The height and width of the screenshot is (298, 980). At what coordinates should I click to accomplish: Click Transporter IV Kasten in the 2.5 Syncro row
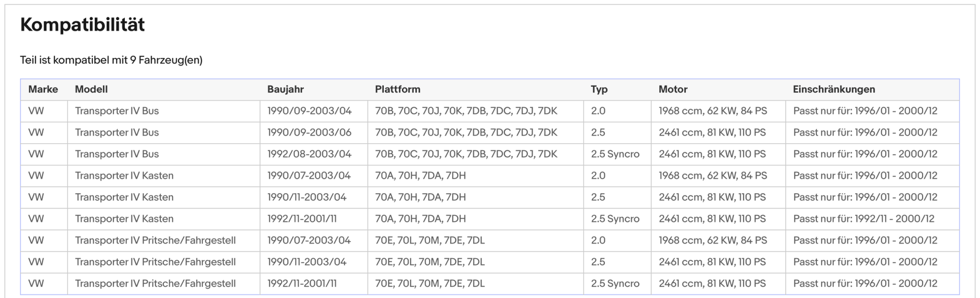click(x=124, y=219)
